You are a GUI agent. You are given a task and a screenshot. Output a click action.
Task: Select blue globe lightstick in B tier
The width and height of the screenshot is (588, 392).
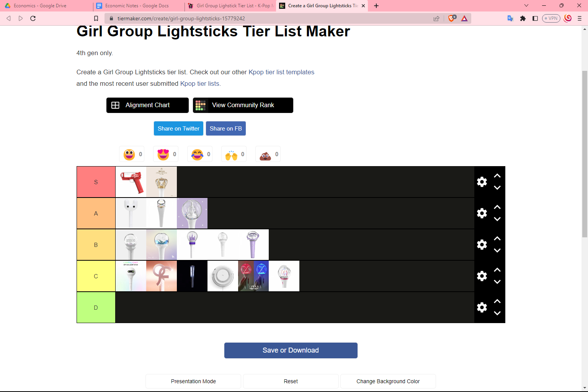[162, 245]
